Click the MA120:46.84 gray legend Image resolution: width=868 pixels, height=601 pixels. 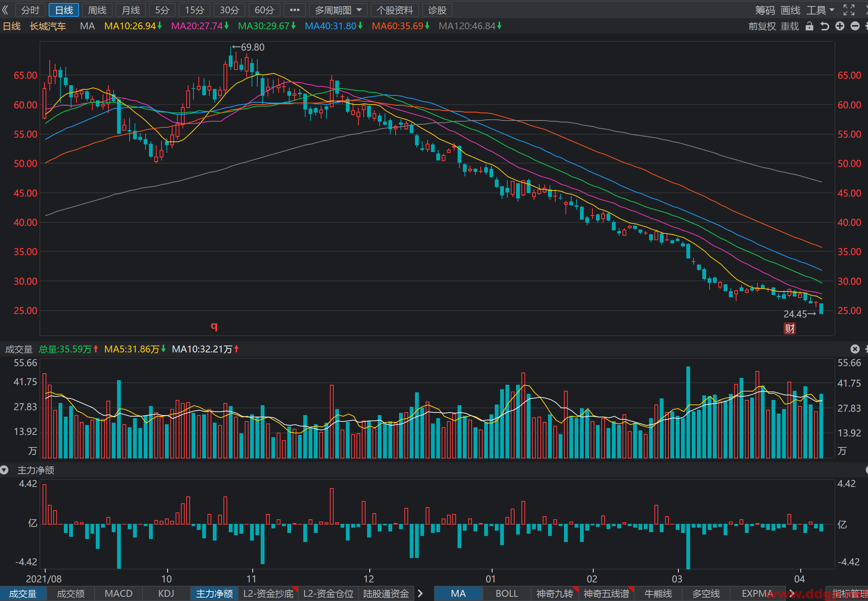470,26
